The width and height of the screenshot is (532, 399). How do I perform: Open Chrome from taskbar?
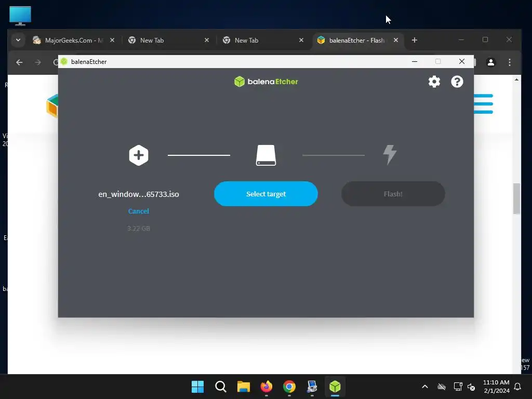(289, 387)
